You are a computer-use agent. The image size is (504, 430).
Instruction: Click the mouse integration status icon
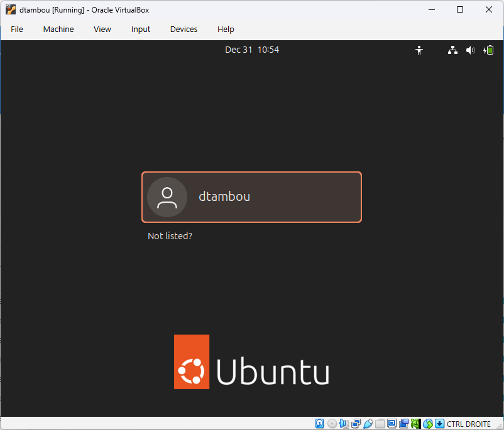click(428, 424)
